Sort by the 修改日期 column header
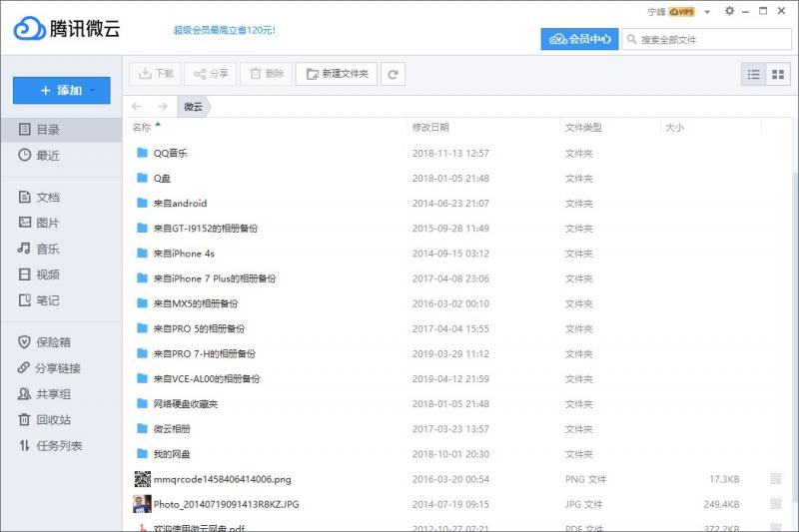Viewport: 799px width, 532px height. pyautogui.click(x=430, y=128)
